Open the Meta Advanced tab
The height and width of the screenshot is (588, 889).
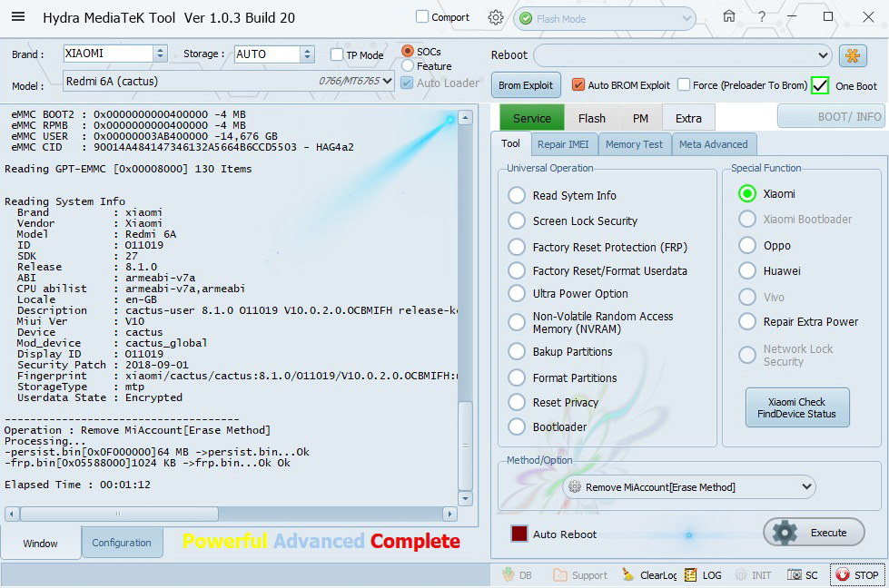tap(713, 144)
